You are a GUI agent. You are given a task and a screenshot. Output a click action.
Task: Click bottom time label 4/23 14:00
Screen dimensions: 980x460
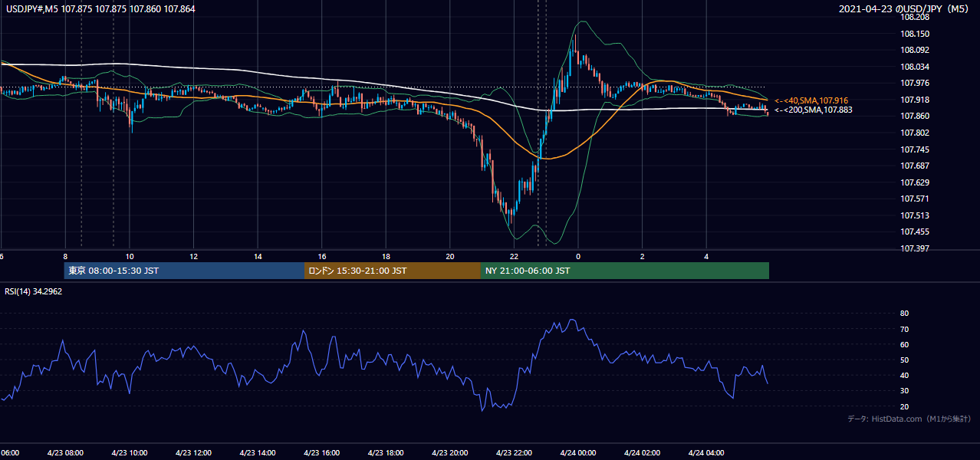[x=258, y=452]
